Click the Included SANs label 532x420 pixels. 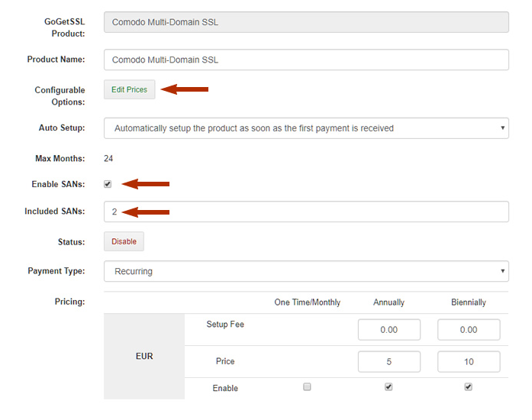[x=55, y=212]
